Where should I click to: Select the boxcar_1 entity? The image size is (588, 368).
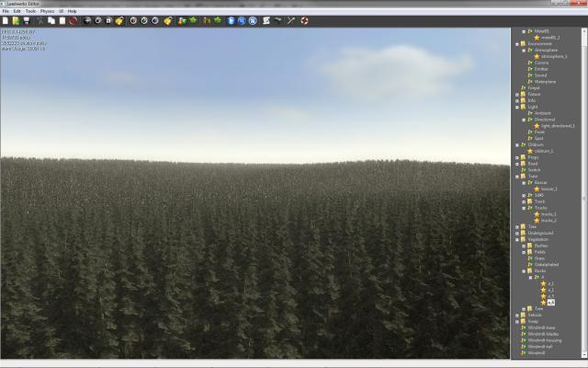(x=549, y=189)
